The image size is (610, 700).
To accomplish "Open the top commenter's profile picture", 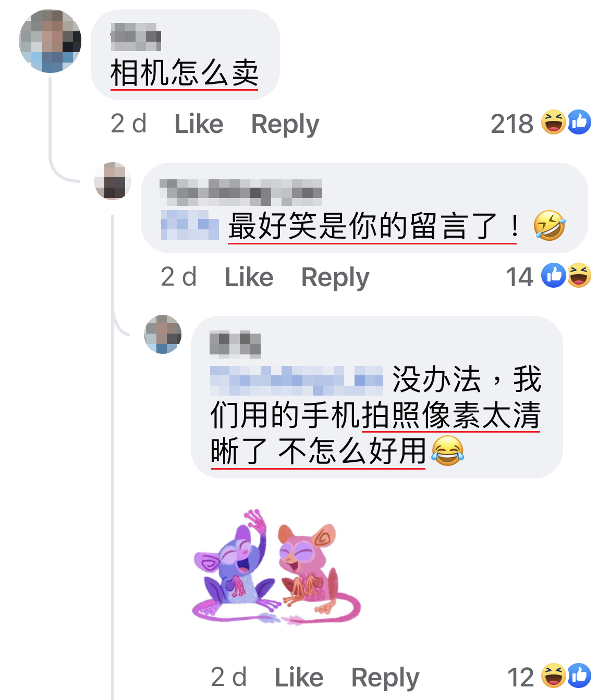I will pos(50,41).
